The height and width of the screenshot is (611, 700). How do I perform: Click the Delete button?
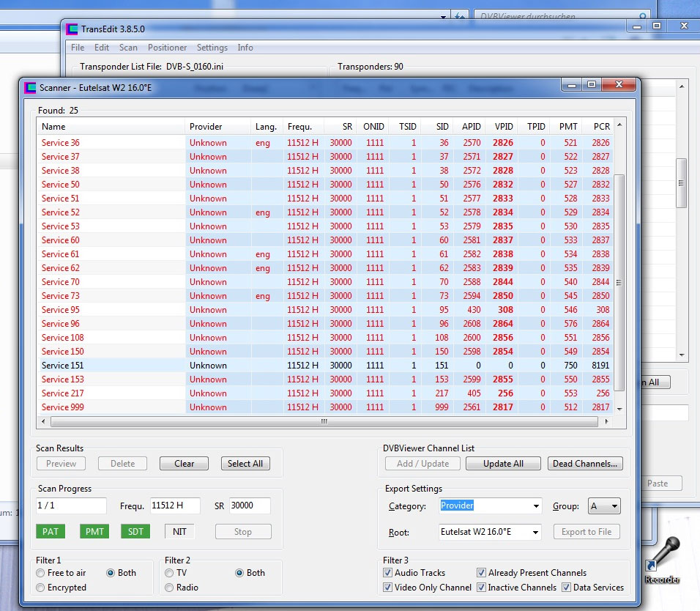click(x=123, y=464)
